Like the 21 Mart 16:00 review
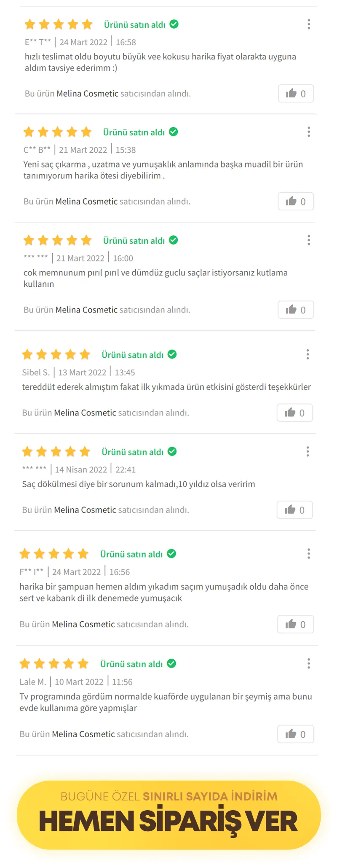The width and height of the screenshot is (337, 868). point(296,310)
